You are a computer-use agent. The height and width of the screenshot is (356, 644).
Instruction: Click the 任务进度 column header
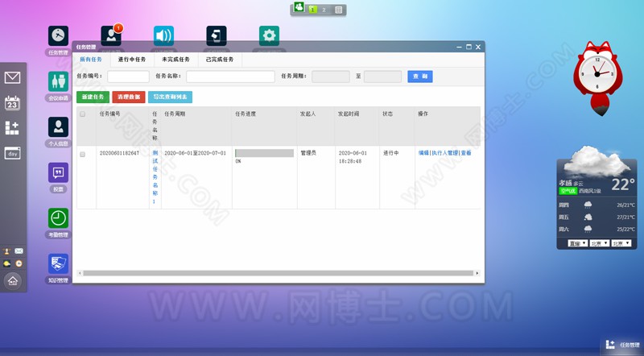(246, 114)
